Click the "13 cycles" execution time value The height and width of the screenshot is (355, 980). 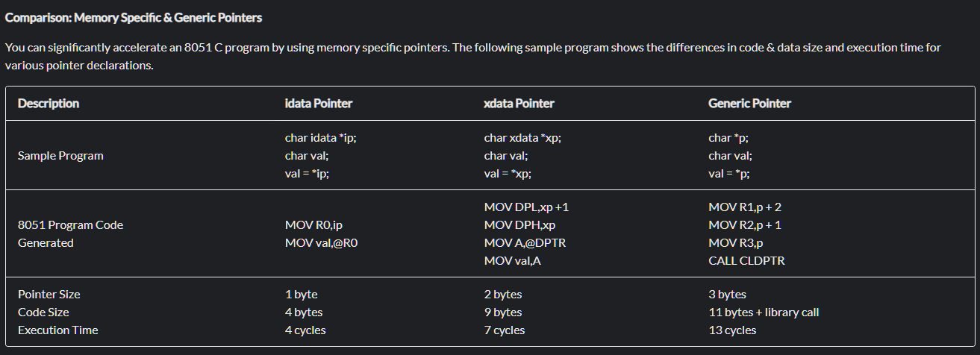pyautogui.click(x=732, y=330)
